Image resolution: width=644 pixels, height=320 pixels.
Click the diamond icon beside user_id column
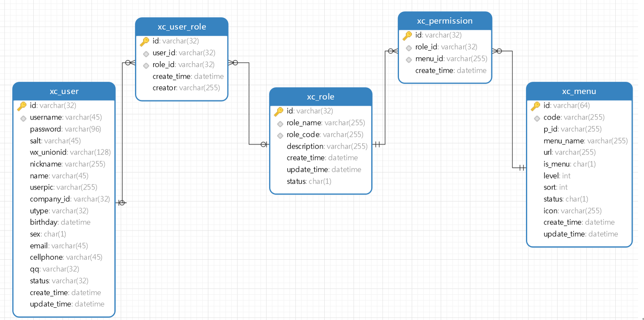click(x=146, y=54)
